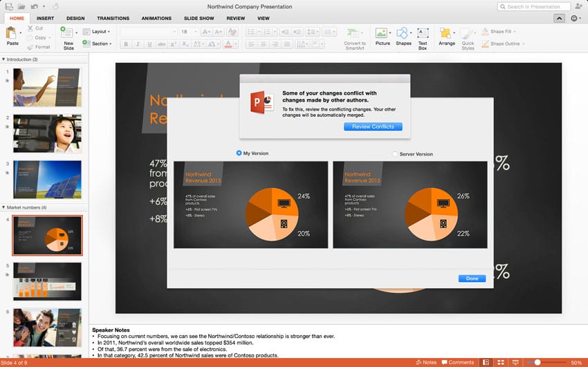Image resolution: width=588 pixels, height=367 pixels.
Task: Switch to the Transitions tab
Action: click(113, 19)
